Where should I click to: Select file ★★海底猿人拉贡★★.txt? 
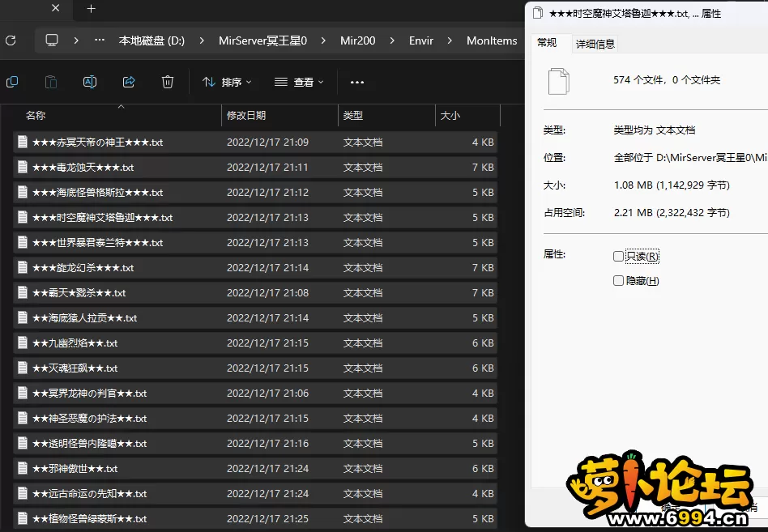[255, 318]
